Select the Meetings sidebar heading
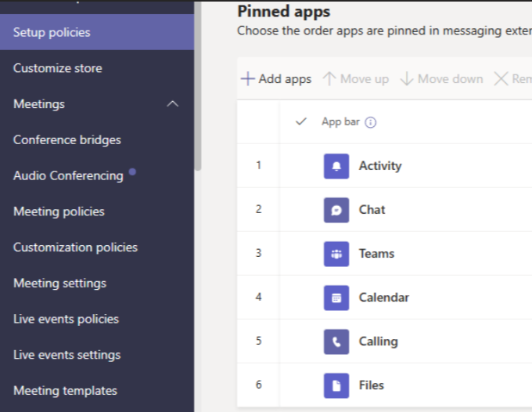Viewport: 532px width, 412px height. (x=39, y=104)
